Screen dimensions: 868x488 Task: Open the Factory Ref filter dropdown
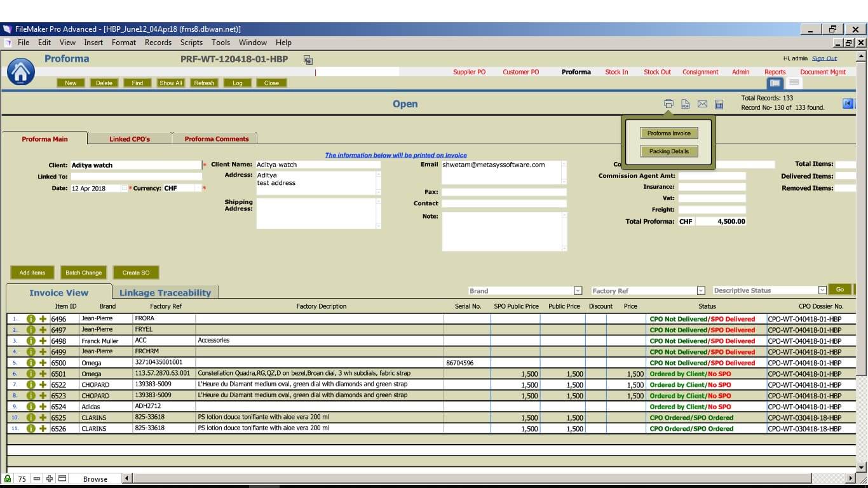tap(701, 290)
